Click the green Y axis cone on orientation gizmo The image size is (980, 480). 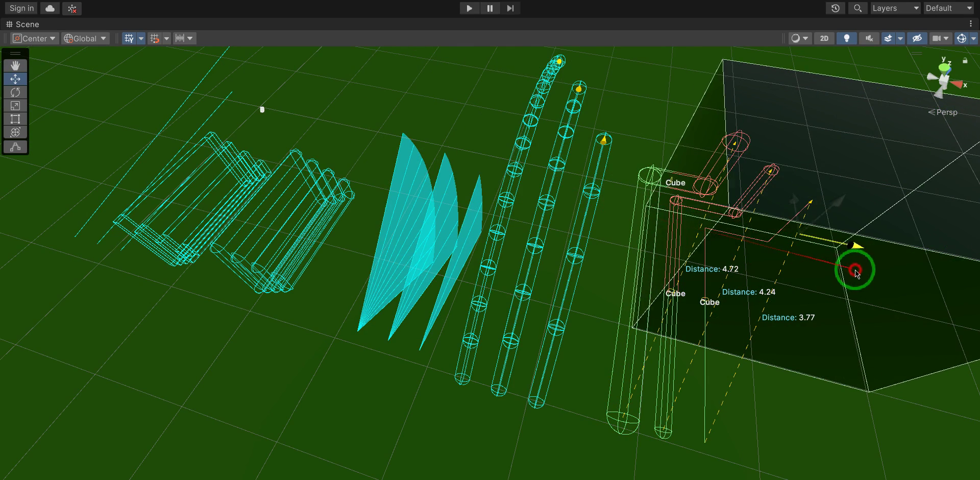tap(945, 67)
